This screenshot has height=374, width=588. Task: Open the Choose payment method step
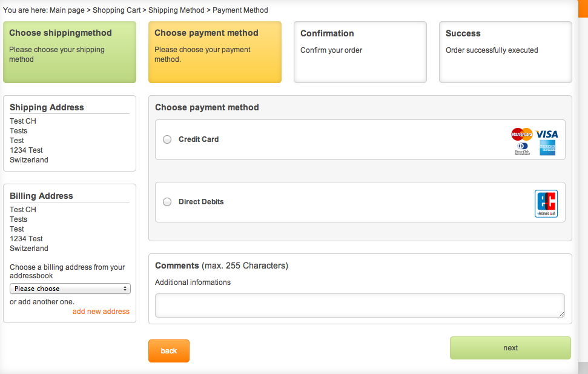click(215, 52)
